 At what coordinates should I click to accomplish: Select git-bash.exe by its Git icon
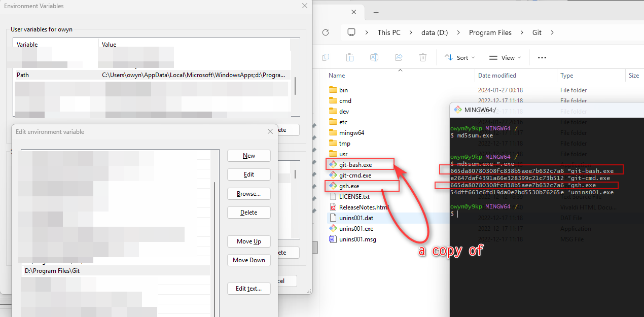click(332, 164)
